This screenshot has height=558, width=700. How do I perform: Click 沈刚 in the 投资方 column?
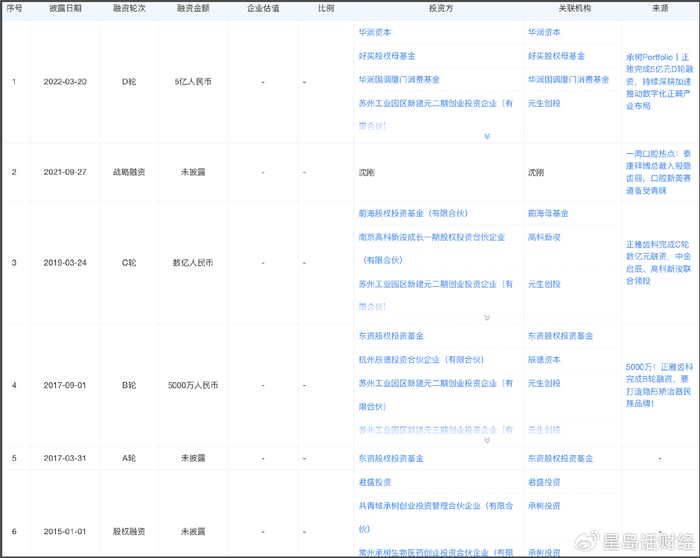click(367, 172)
